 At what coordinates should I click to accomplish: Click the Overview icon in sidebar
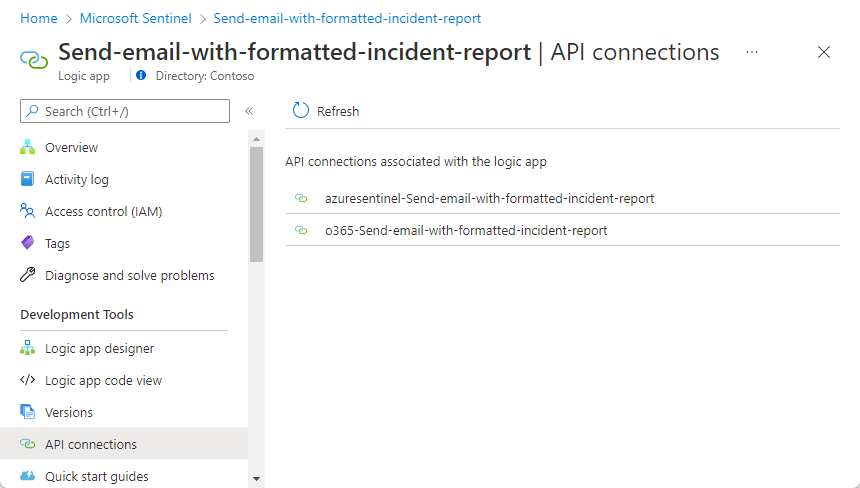pos(28,148)
